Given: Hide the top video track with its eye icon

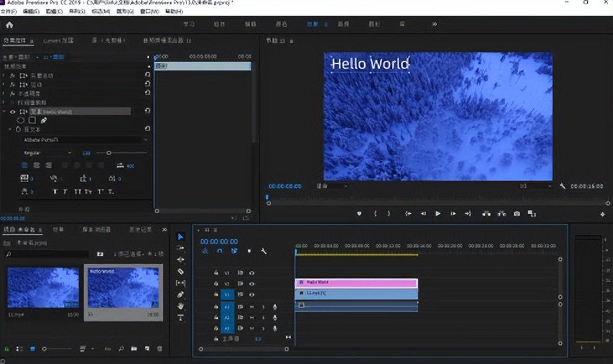Looking at the screenshot, I should pos(252,272).
